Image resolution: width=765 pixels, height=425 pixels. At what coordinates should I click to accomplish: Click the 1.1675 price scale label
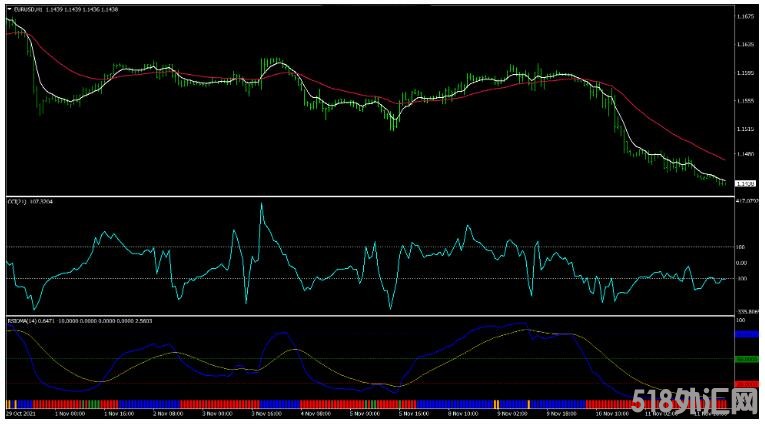coord(745,17)
